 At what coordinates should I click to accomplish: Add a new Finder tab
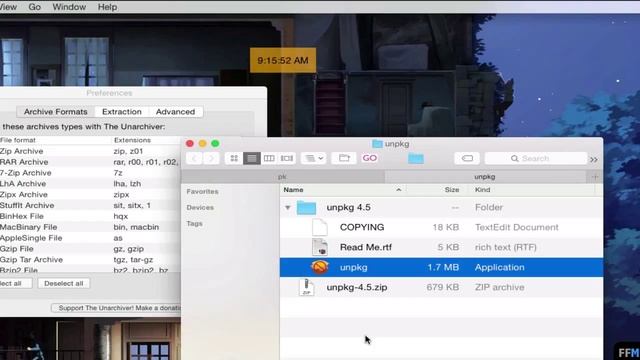595,177
